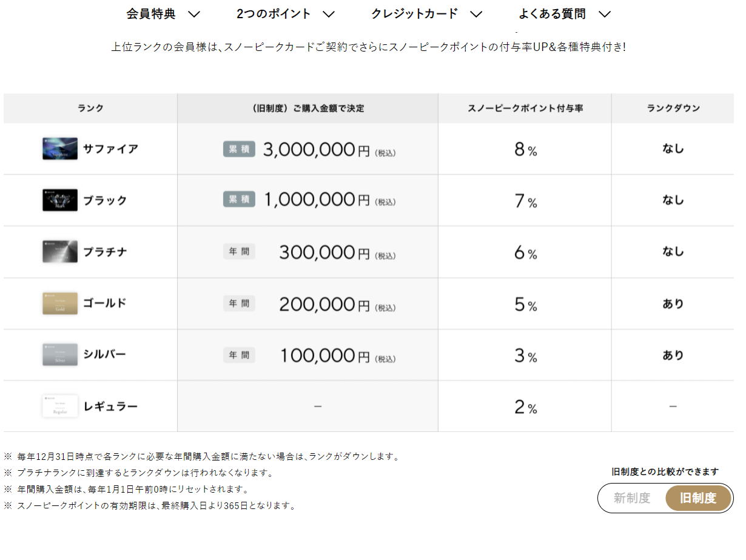Click the ブラック card thumbnail
746x560 pixels.
tap(60, 200)
